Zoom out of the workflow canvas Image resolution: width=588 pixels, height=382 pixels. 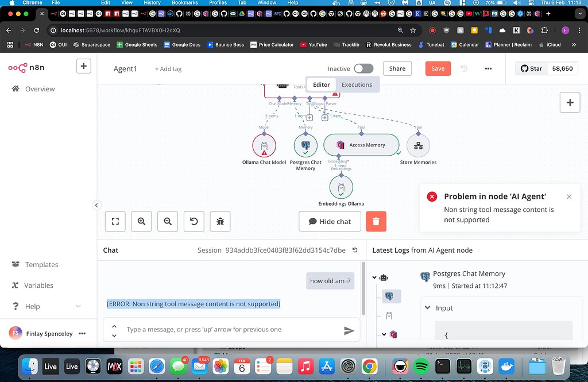coord(168,221)
